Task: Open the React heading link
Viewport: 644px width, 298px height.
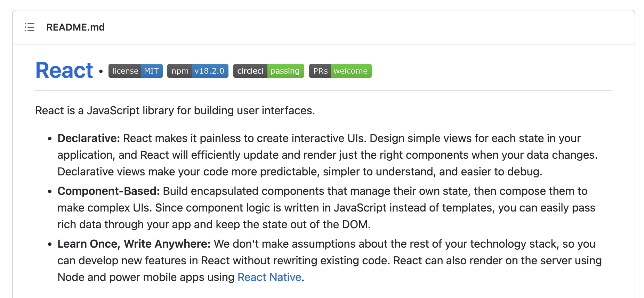Action: pyautogui.click(x=64, y=71)
